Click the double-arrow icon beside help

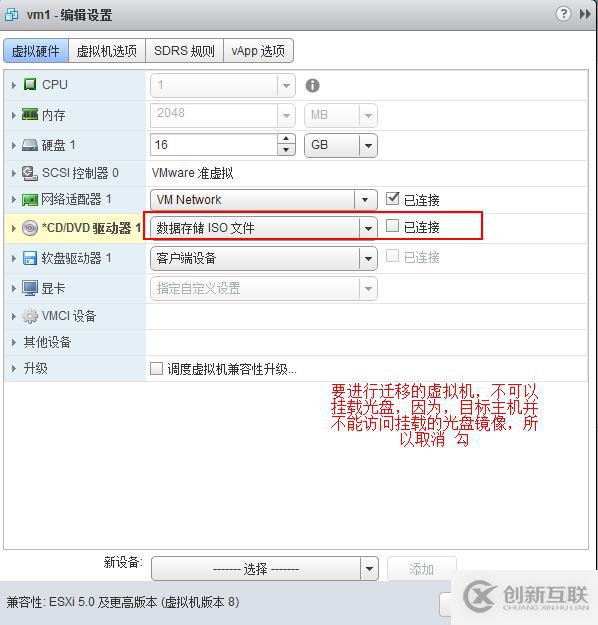(585, 14)
